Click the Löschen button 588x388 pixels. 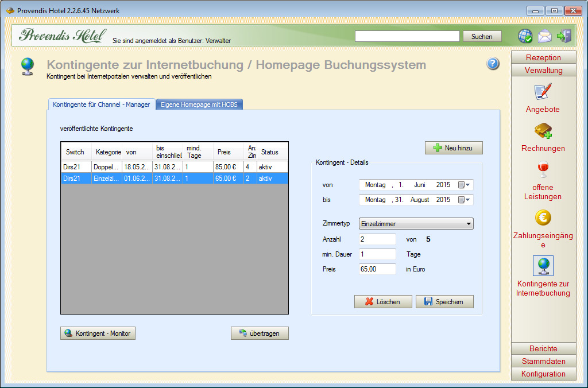(383, 302)
